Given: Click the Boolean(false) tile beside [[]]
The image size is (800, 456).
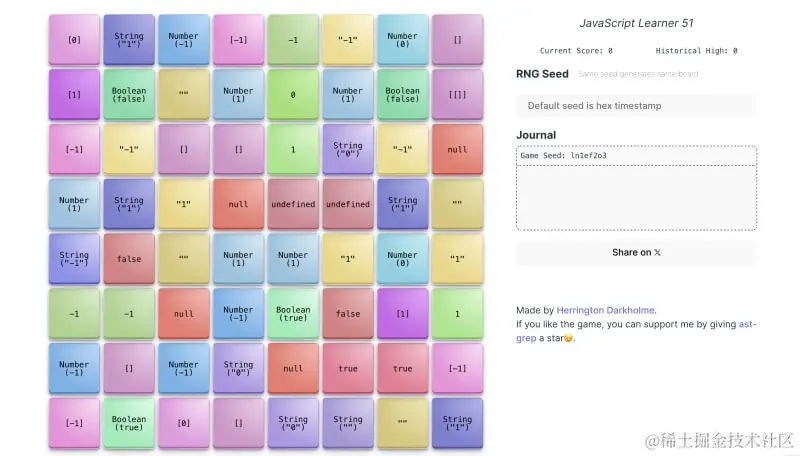Looking at the screenshot, I should tap(402, 95).
